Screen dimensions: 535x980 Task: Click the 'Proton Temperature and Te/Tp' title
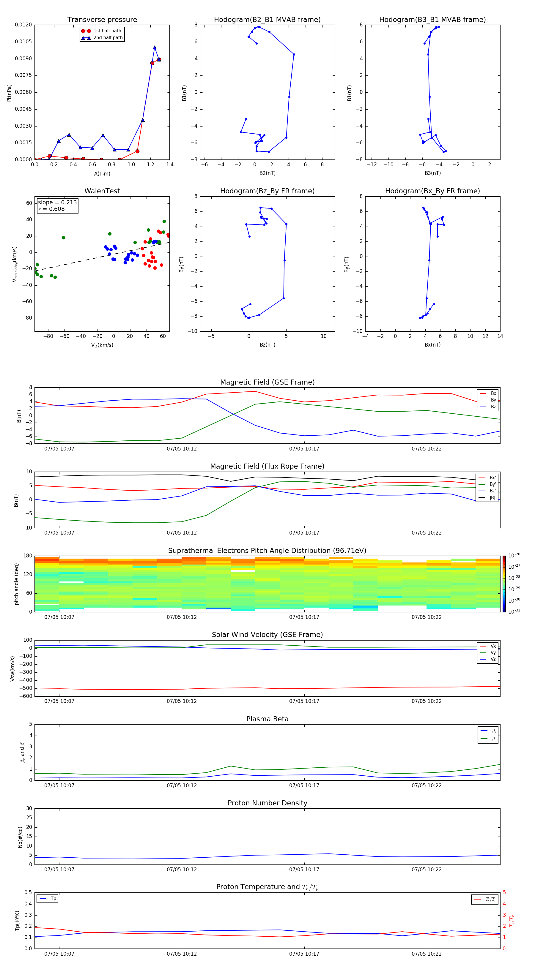pyautogui.click(x=267, y=887)
